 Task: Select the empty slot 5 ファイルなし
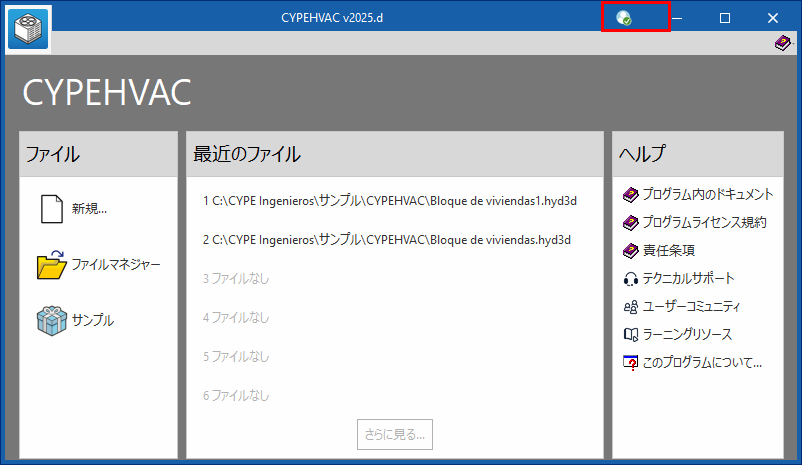[236, 357]
